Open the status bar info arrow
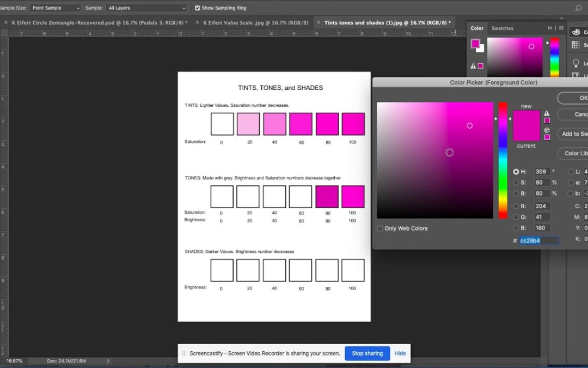588x368 pixels. point(108,361)
